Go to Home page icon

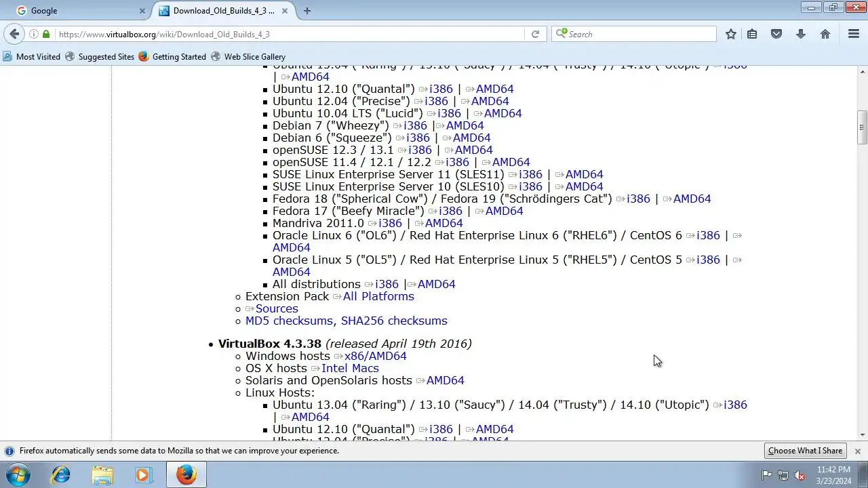pyautogui.click(x=825, y=34)
